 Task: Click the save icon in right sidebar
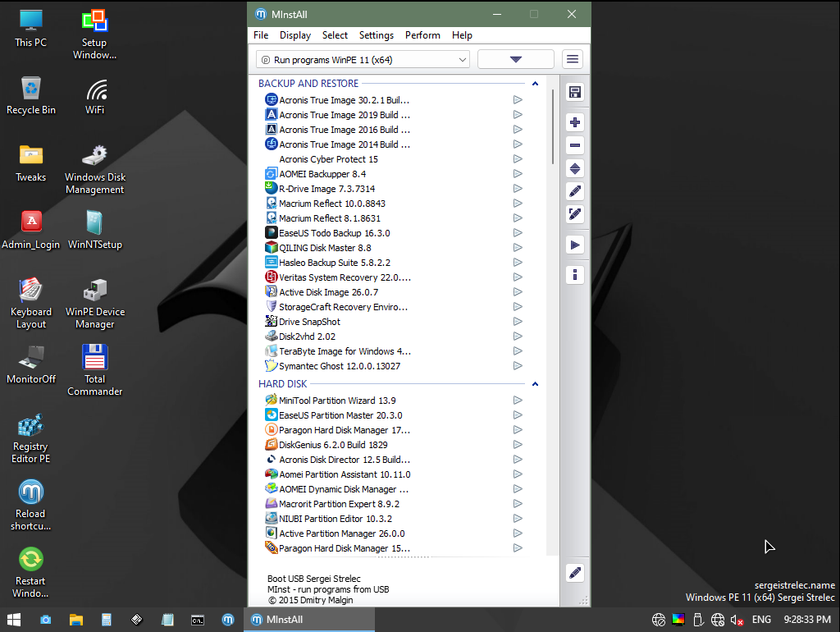[x=575, y=92]
